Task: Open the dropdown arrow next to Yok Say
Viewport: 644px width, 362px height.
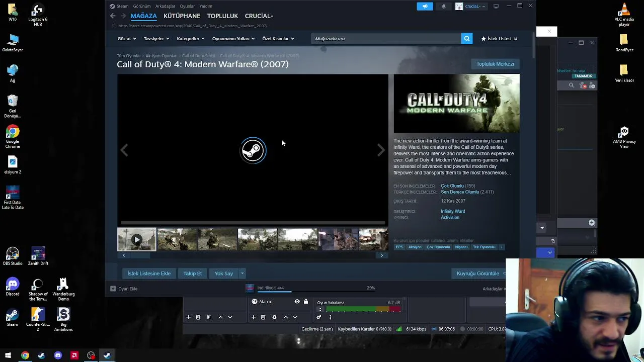Action: point(242,274)
